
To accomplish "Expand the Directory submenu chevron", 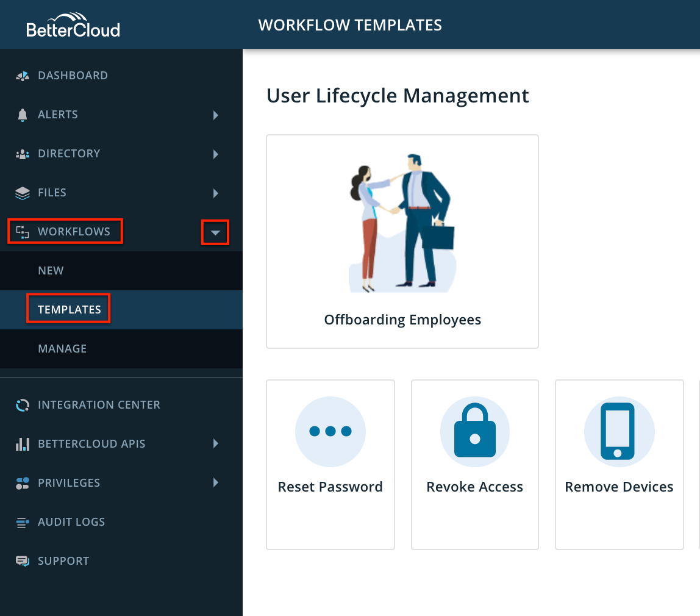I will pyautogui.click(x=215, y=154).
